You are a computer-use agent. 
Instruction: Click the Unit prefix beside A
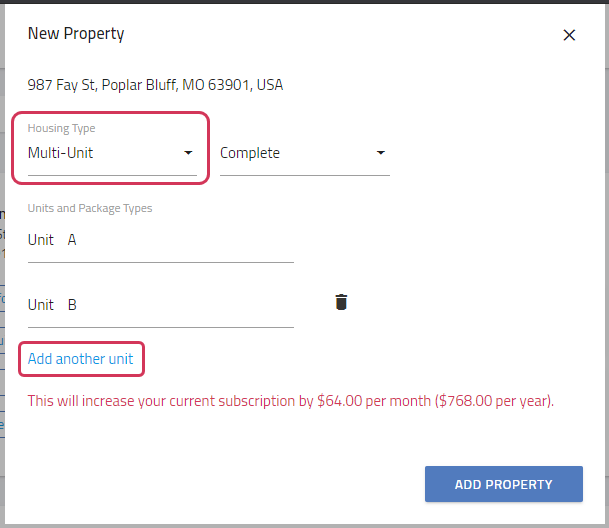(x=41, y=240)
